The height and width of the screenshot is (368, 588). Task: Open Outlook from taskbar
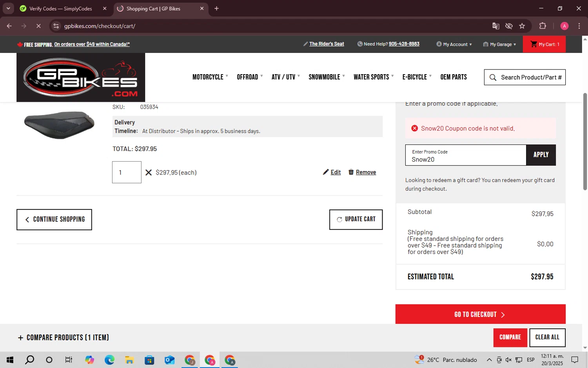(x=169, y=360)
